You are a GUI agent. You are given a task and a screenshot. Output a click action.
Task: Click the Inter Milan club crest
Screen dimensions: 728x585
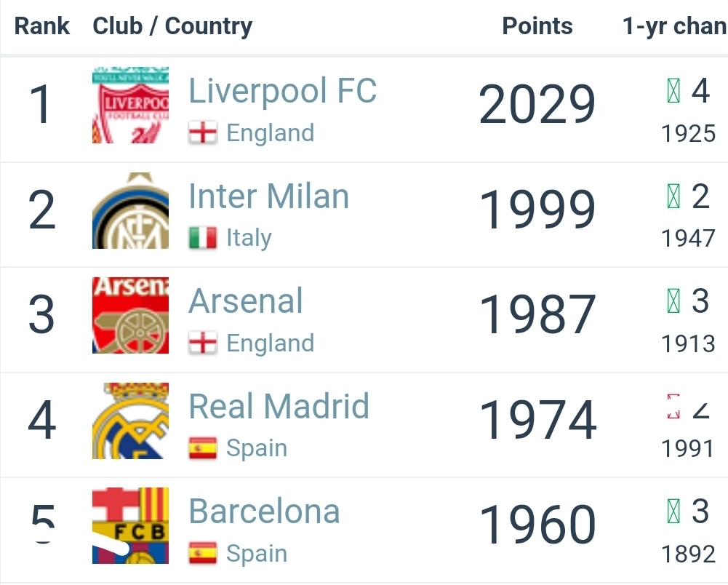coord(130,211)
